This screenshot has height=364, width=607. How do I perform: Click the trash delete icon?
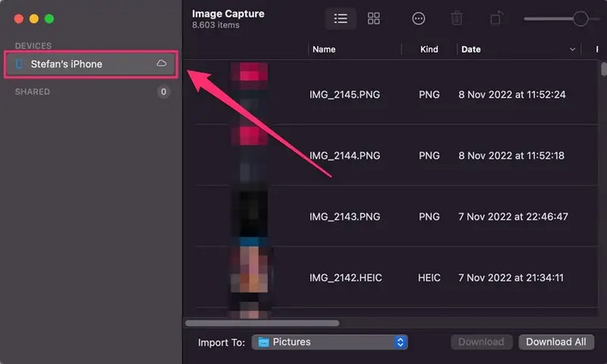coord(456,18)
